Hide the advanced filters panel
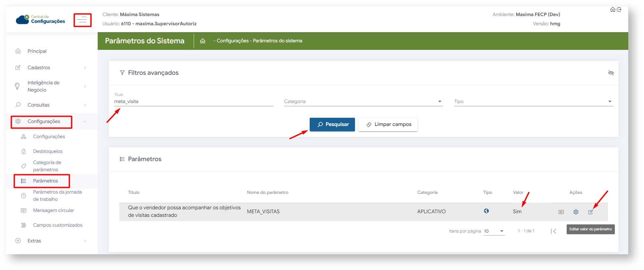Viewport: 644px width, 270px height. (611, 73)
